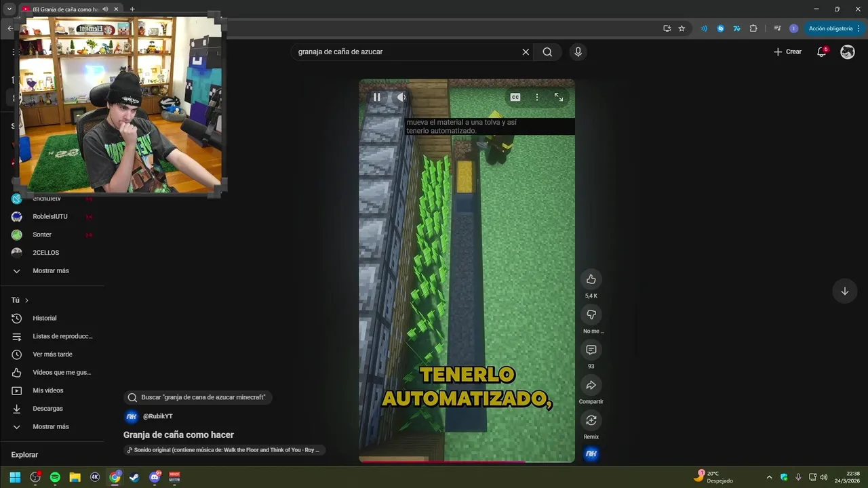Open Windows Start menu
Screen dimensions: 868x488
tap(15, 477)
